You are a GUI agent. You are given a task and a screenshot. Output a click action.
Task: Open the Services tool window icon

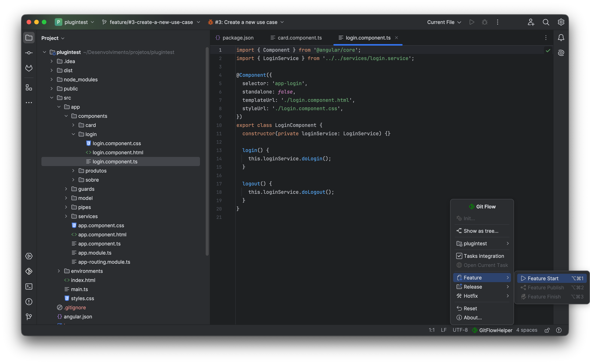point(29,256)
